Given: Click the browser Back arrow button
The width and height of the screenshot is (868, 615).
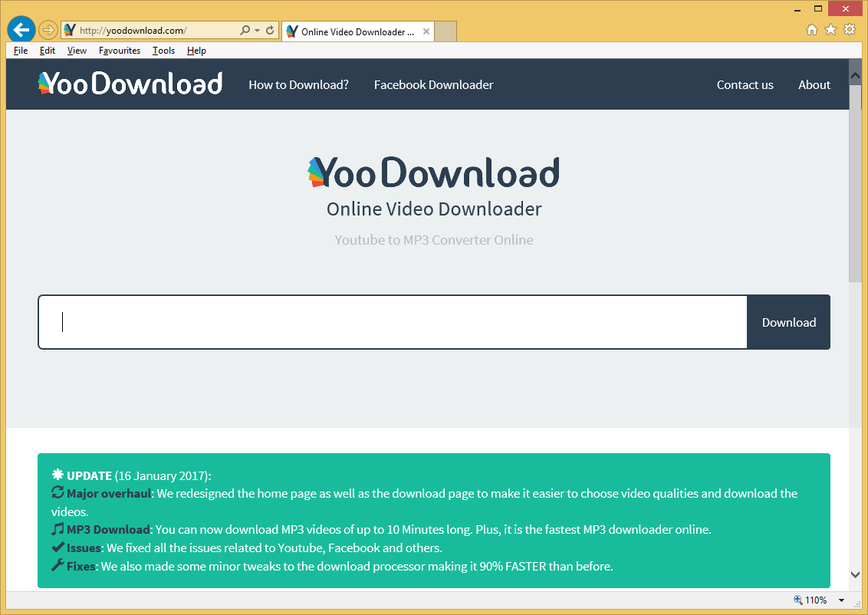Looking at the screenshot, I should (21, 30).
